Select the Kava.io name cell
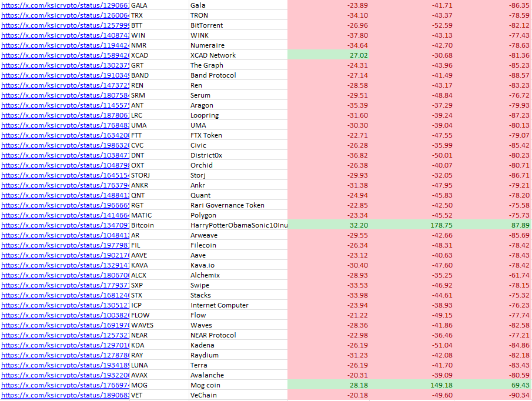The height and width of the screenshot is (401, 532). [x=238, y=265]
